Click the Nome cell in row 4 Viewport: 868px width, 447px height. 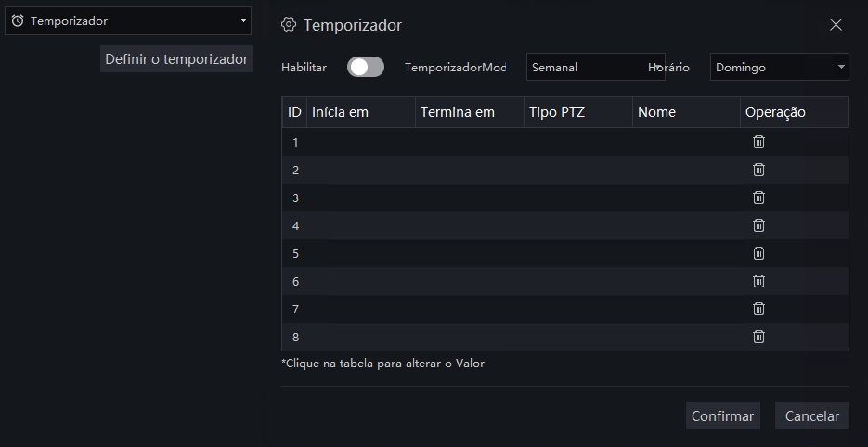(686, 225)
